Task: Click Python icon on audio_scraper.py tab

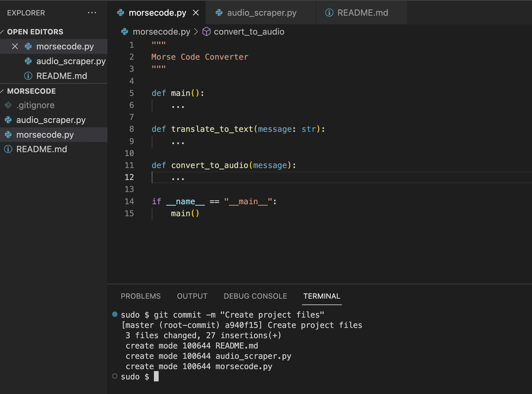Action: click(x=219, y=13)
